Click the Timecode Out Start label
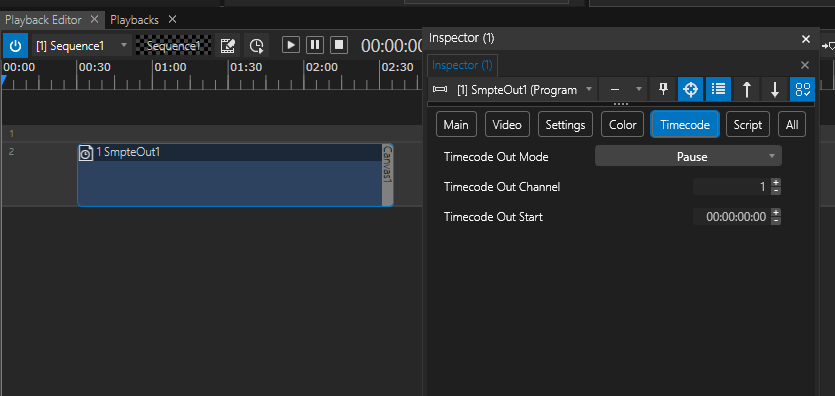Image resolution: width=835 pixels, height=396 pixels. 493,217
